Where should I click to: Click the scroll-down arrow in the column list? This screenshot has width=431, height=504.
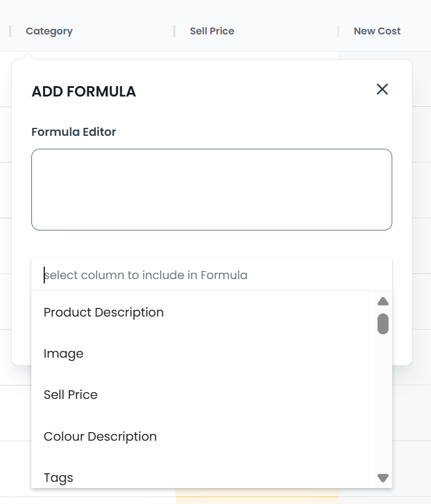click(382, 476)
